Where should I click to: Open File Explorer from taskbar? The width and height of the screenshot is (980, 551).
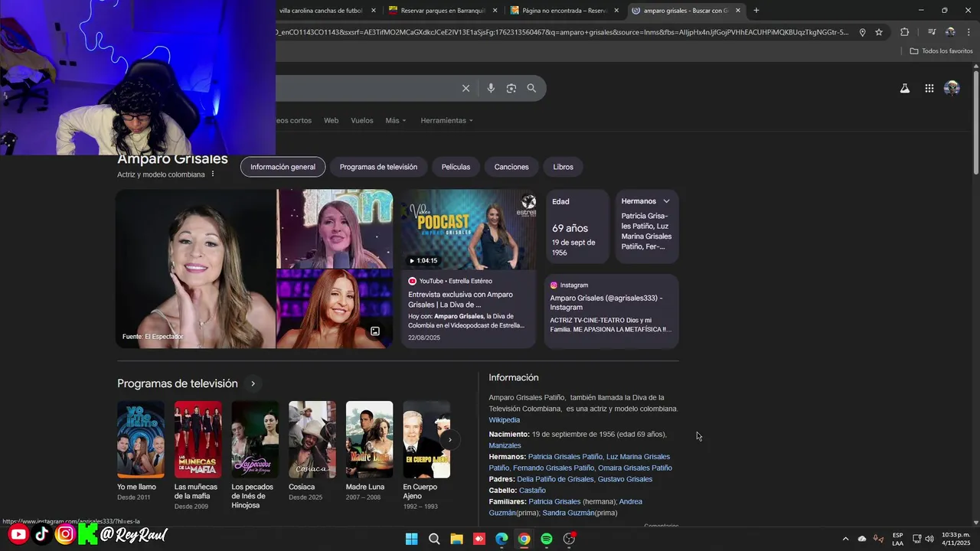coord(456,539)
